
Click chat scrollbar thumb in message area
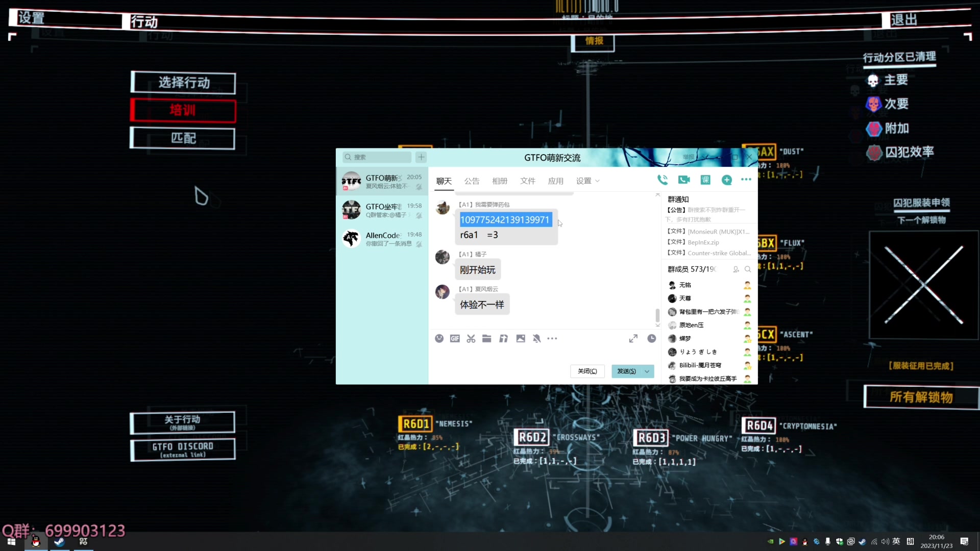[657, 315]
